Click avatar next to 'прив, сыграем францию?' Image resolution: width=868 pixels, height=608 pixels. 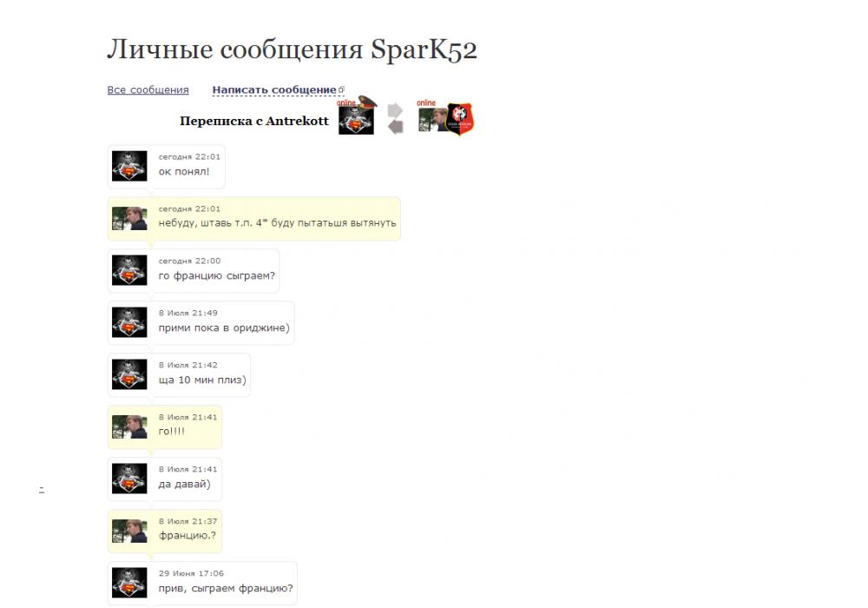[x=129, y=583]
